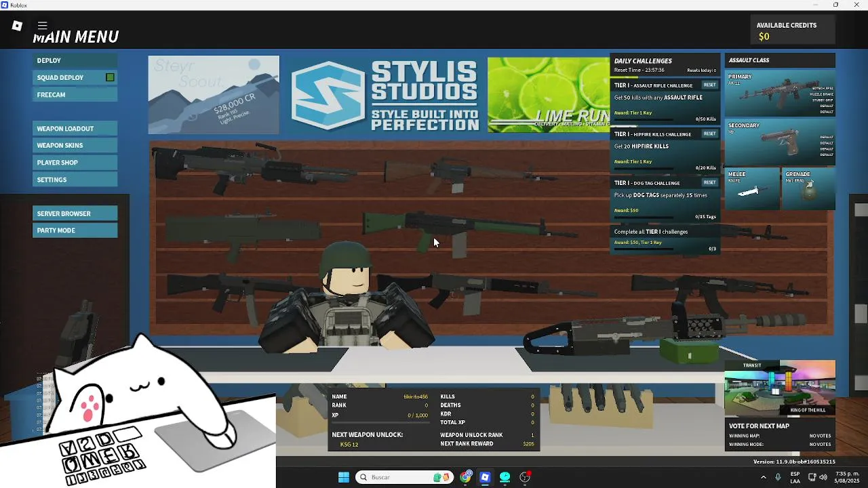Image resolution: width=868 pixels, height=488 pixels.
Task: Select the GRENADE slot
Action: (809, 188)
